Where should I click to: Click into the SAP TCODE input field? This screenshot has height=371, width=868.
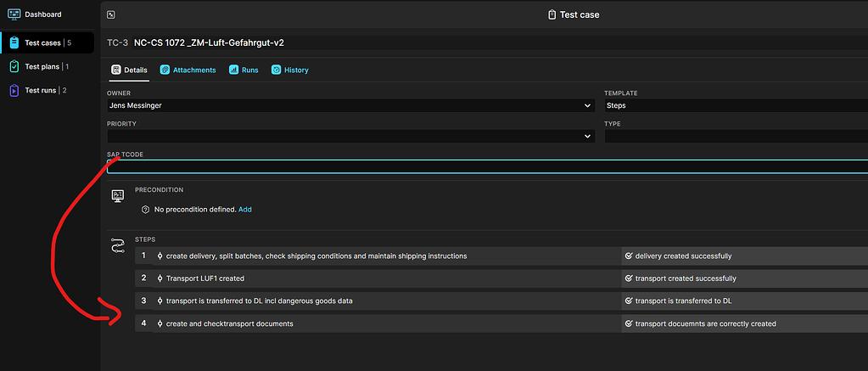tap(487, 166)
